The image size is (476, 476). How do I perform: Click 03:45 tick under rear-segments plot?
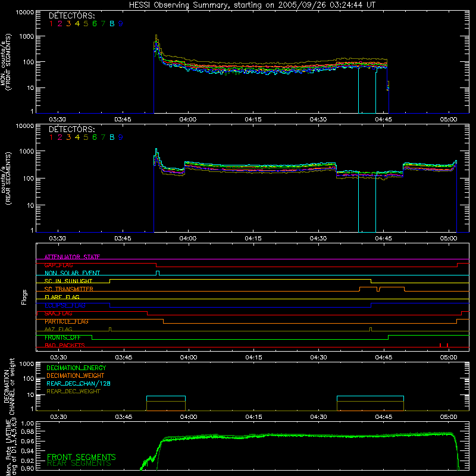click(123, 239)
